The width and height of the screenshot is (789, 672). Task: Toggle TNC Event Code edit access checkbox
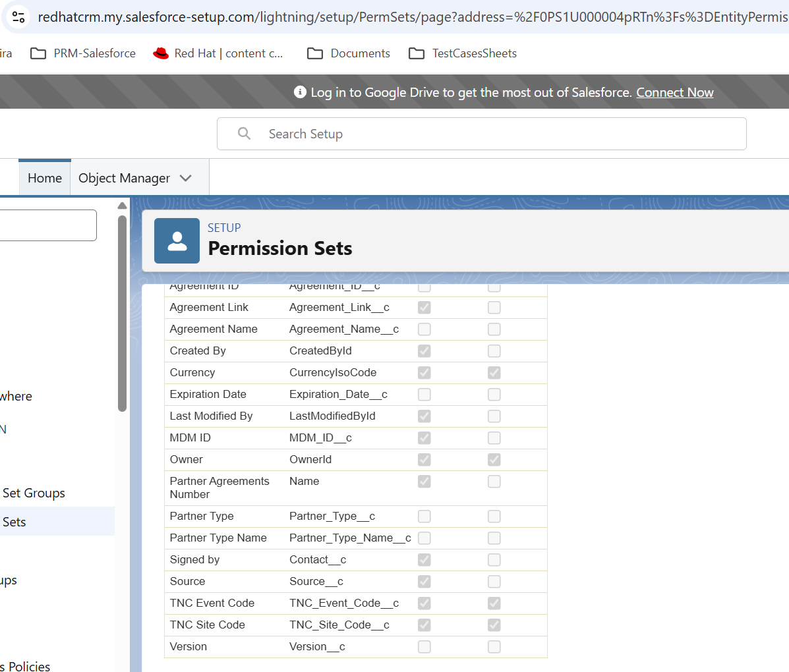494,603
